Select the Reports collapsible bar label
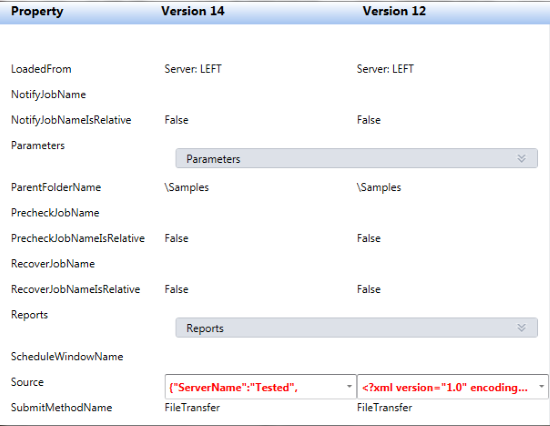 [205, 328]
